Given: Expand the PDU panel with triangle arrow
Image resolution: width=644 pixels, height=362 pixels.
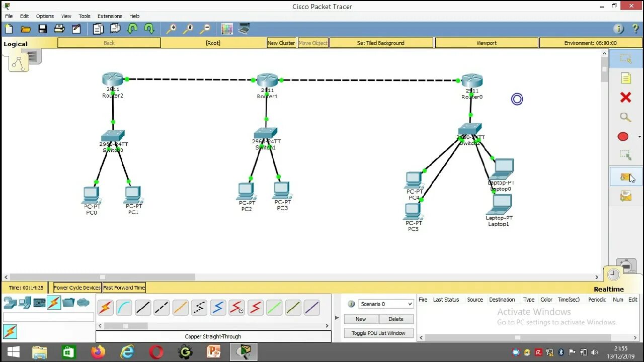Looking at the screenshot, I should point(337,318).
